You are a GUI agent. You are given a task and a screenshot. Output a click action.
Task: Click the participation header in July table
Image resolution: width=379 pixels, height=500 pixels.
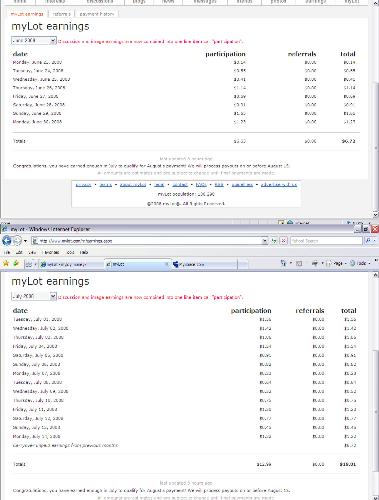click(251, 311)
